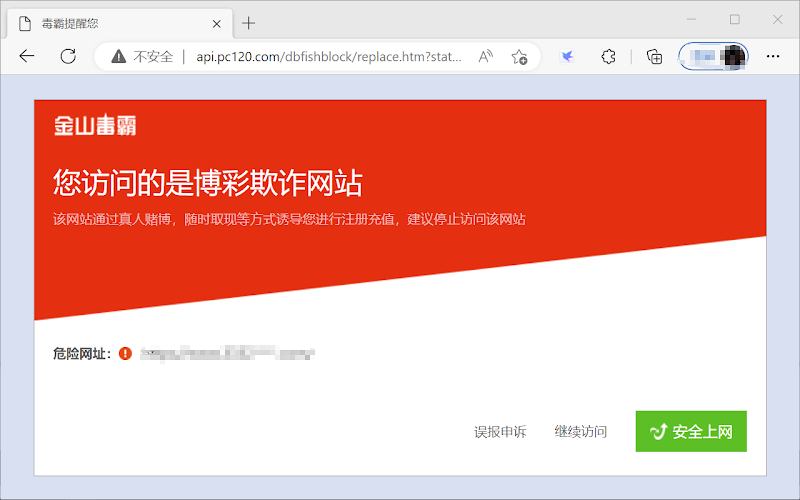Close the 毒霸提醒您 tab

(x=216, y=23)
